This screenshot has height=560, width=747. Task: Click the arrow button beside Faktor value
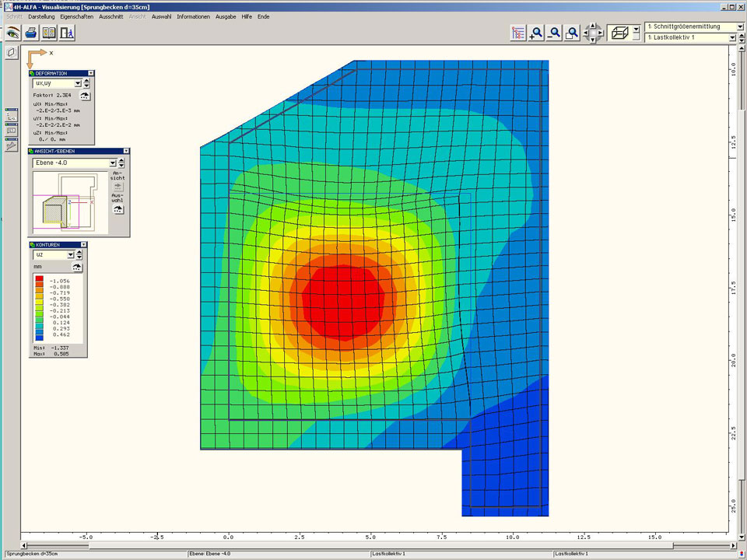coord(85,95)
